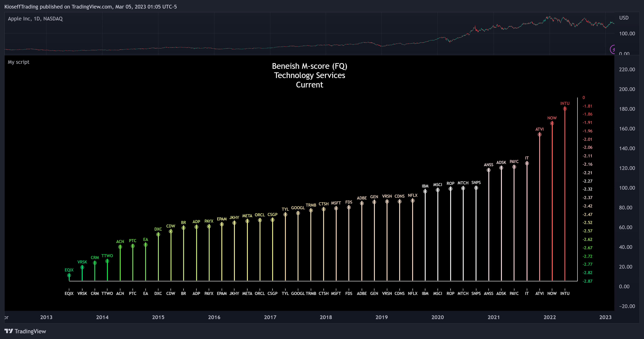Click the GOOGL marker circle at bar top
The width and height of the screenshot is (644, 339).
(x=298, y=213)
